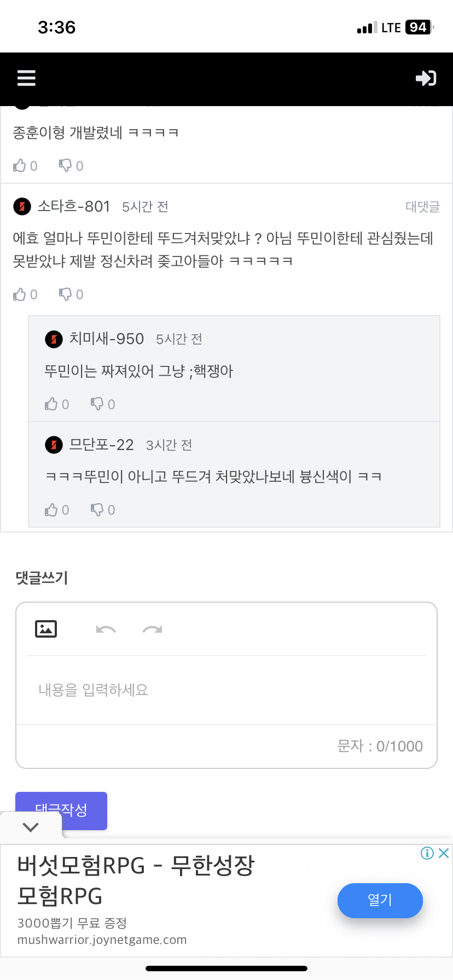
Task: Like the 치미새-950 reply
Action: [x=52, y=404]
